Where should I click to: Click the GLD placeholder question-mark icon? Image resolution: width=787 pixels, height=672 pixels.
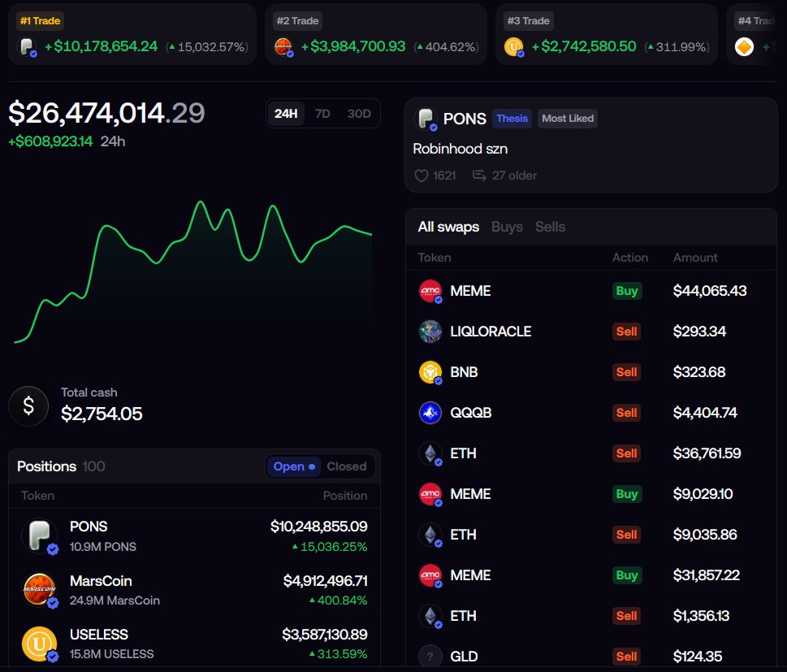[x=430, y=657]
